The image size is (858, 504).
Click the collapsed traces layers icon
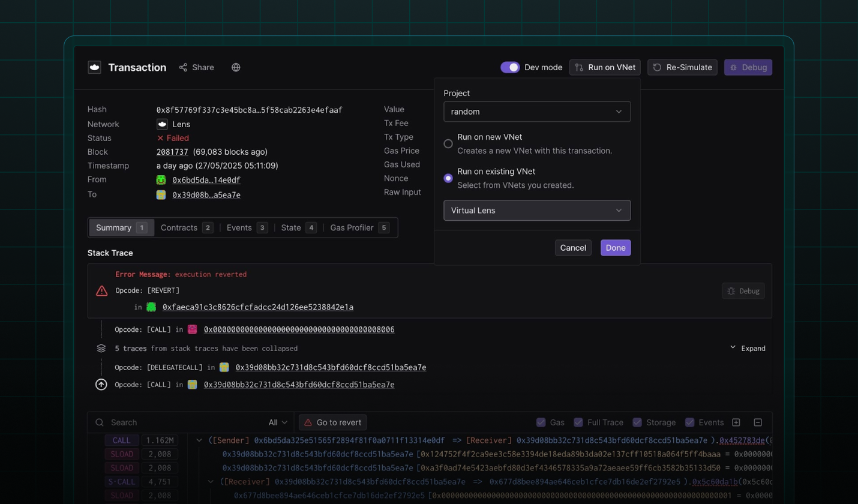click(x=101, y=348)
